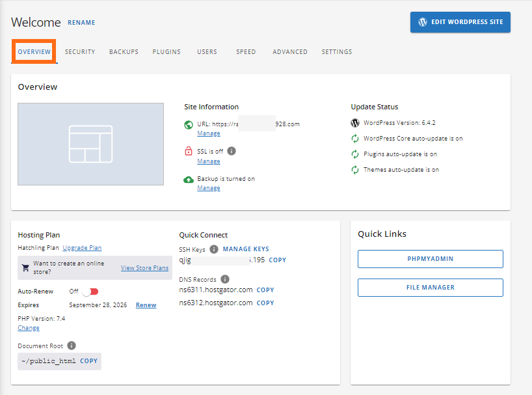The height and width of the screenshot is (395, 532).
Task: Open the Backups tab
Action: click(124, 51)
